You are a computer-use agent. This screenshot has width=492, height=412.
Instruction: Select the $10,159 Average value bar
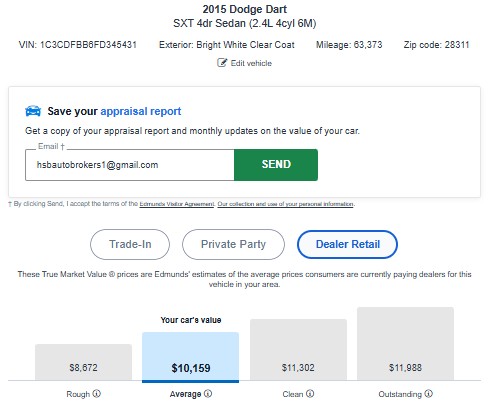pyautogui.click(x=191, y=357)
